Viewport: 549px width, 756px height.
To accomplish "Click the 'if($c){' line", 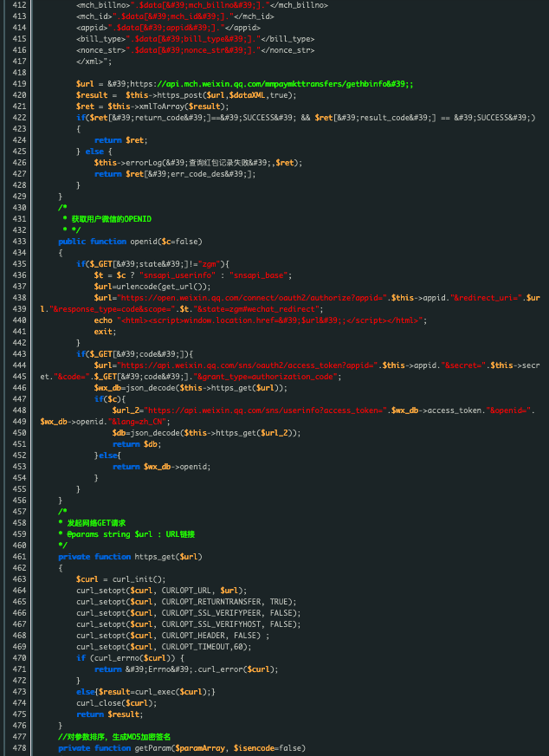I will [x=110, y=399].
